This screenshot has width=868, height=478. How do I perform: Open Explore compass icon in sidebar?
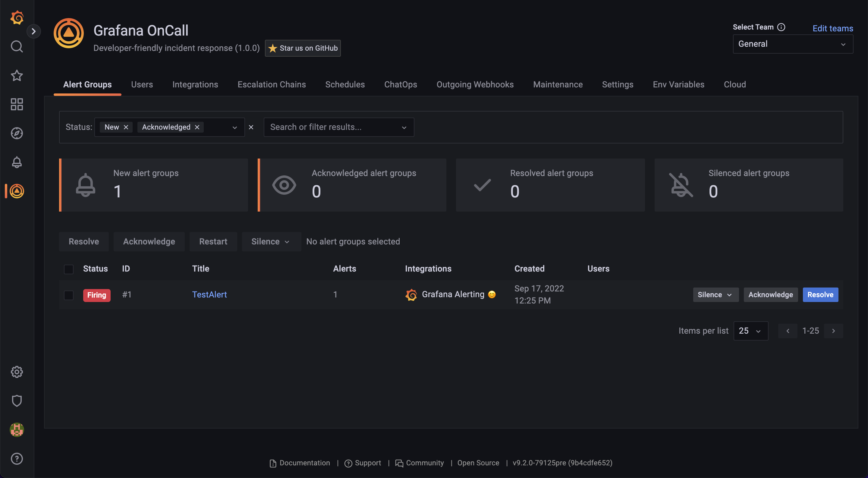17,134
